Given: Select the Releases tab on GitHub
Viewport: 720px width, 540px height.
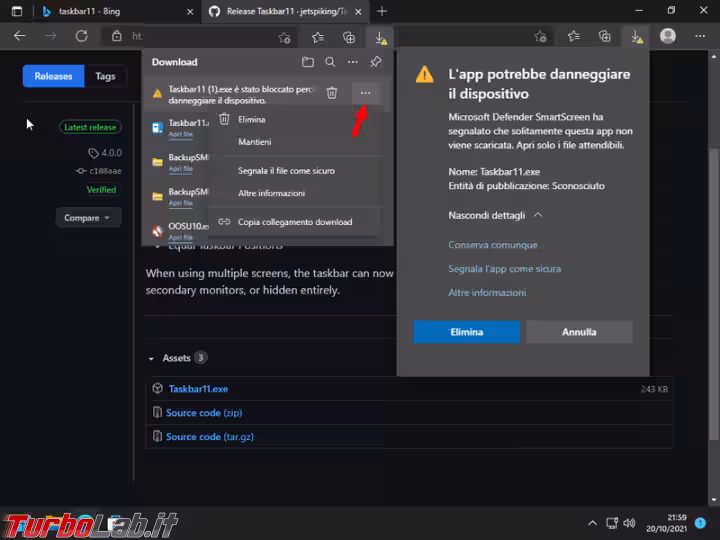Looking at the screenshot, I should pos(53,76).
